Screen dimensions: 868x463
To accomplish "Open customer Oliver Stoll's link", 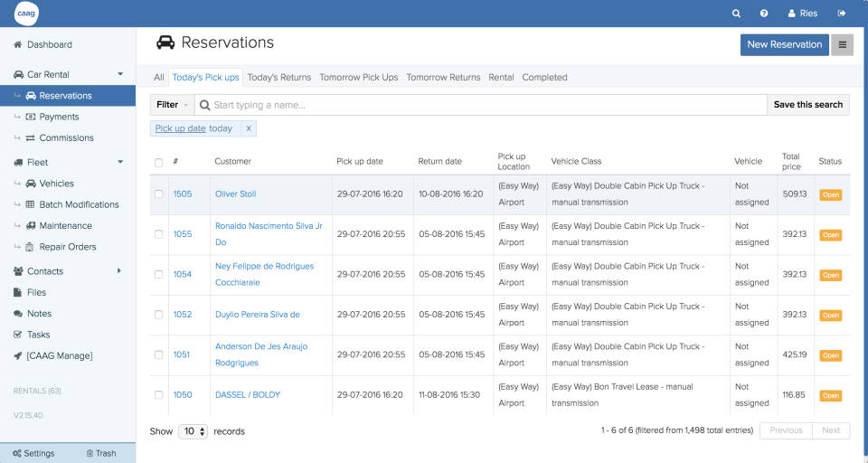I will pyautogui.click(x=235, y=194).
